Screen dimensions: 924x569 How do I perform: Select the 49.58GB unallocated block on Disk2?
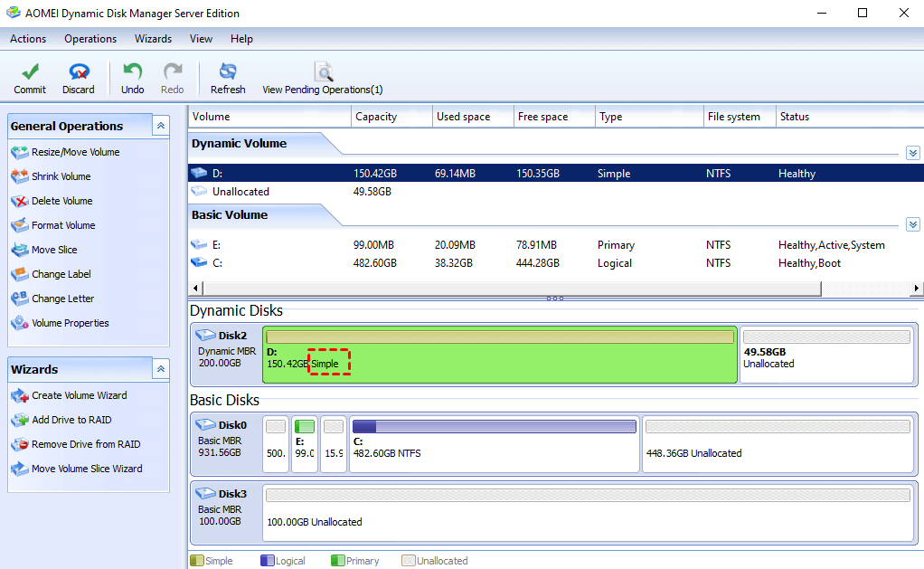(x=826, y=355)
